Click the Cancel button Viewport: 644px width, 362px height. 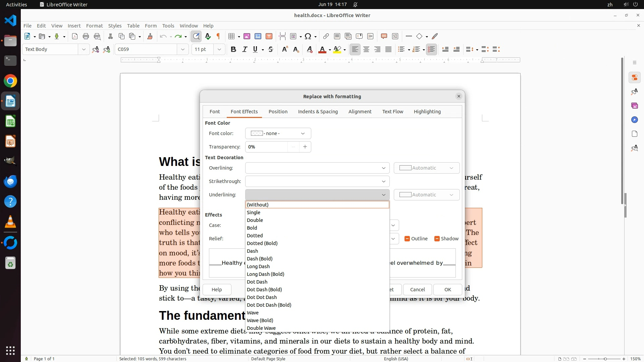pyautogui.click(x=417, y=290)
